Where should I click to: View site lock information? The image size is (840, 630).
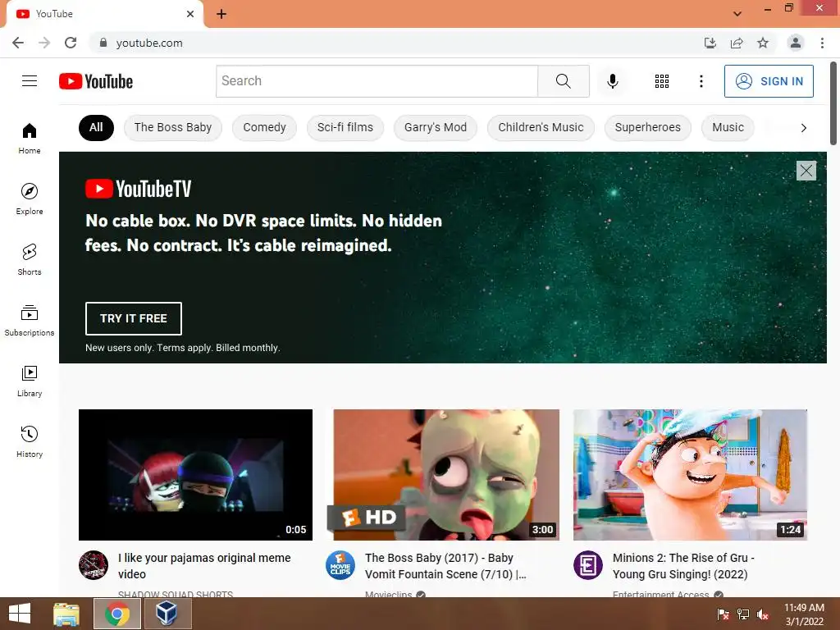point(103,43)
